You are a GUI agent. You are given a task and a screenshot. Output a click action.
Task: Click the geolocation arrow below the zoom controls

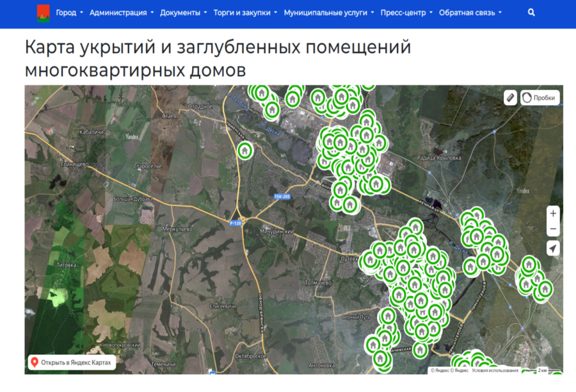coord(553,249)
